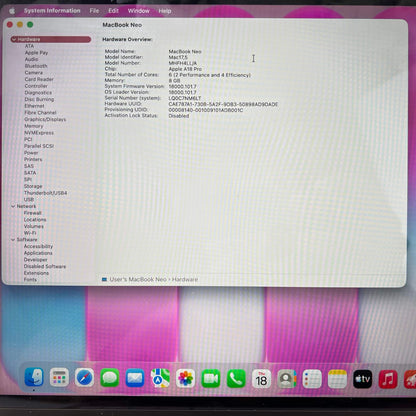Show Audio hardware details

pyautogui.click(x=31, y=59)
